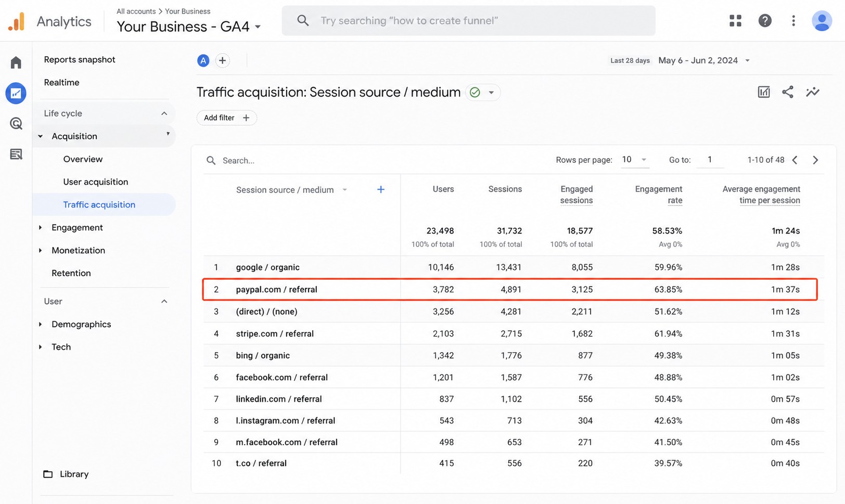Open the Help question mark icon

click(765, 21)
